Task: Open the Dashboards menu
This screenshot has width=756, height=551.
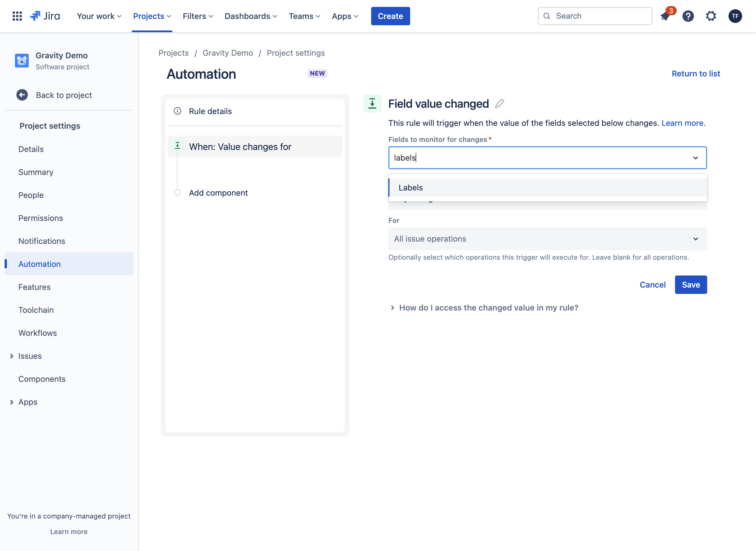Action: point(251,16)
